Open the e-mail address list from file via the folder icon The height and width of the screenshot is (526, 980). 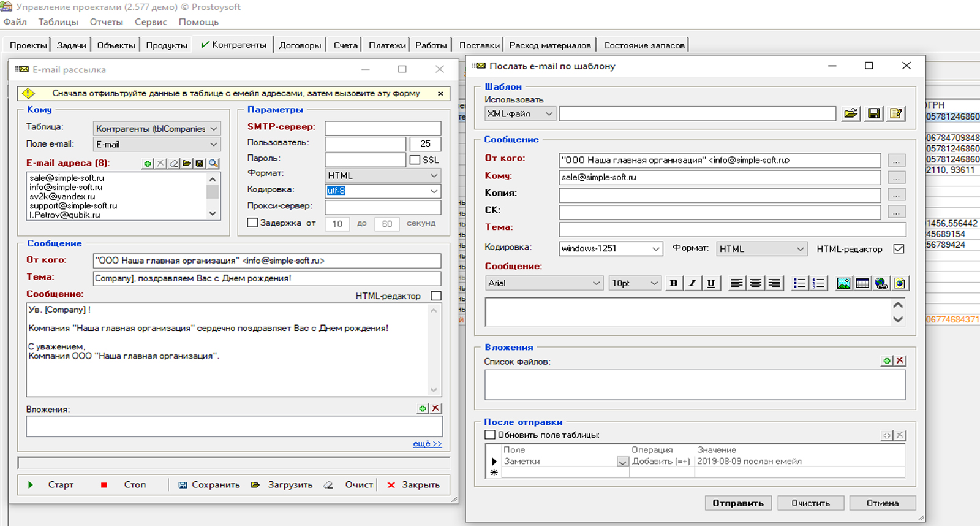pos(187,163)
